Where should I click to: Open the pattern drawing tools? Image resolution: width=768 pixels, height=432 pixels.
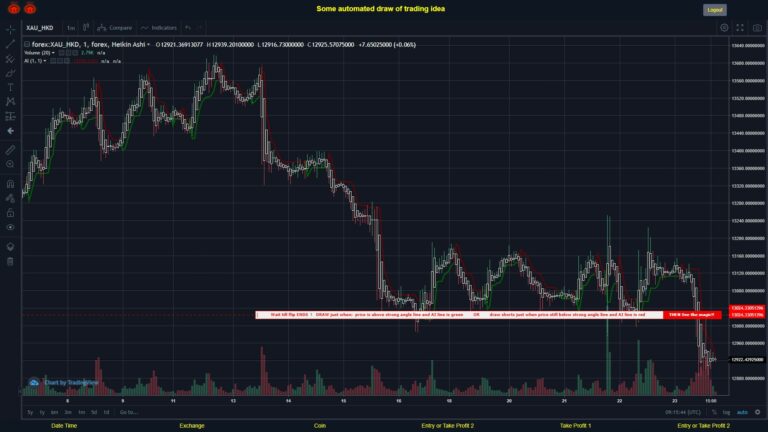click(x=10, y=102)
